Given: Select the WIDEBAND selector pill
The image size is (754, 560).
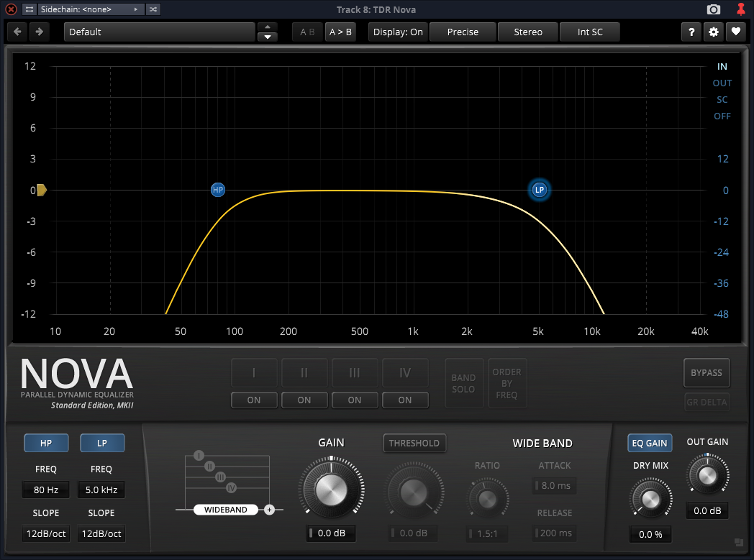Looking at the screenshot, I should tap(225, 510).
